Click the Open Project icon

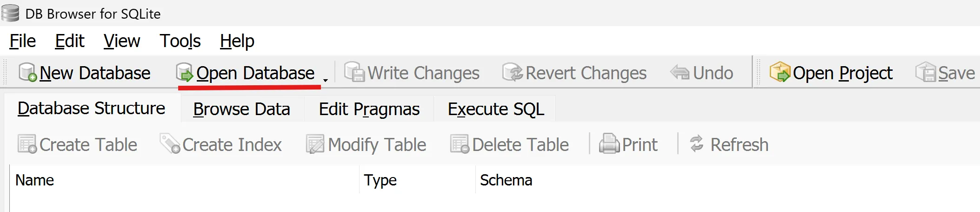tap(780, 73)
